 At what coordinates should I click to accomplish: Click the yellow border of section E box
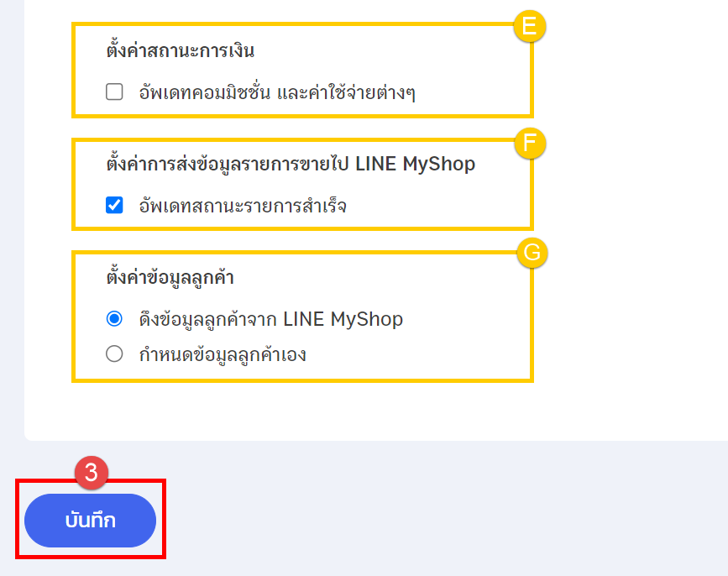pyautogui.click(x=302, y=116)
